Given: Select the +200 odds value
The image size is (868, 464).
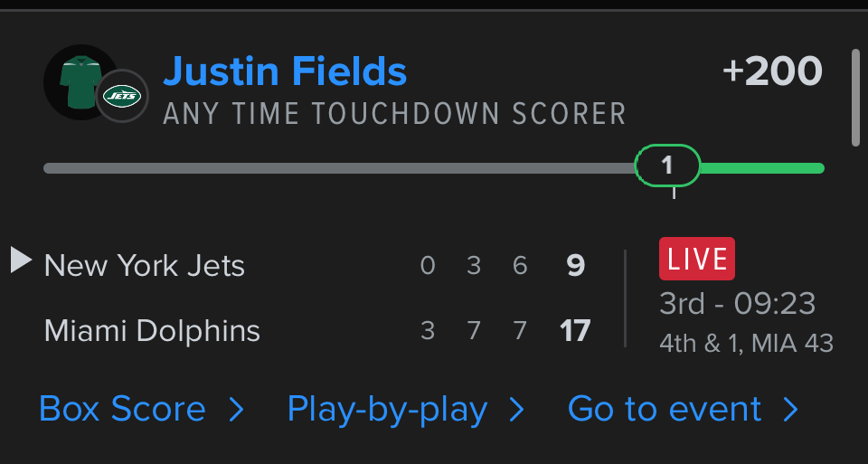Looking at the screenshot, I should 772,71.
